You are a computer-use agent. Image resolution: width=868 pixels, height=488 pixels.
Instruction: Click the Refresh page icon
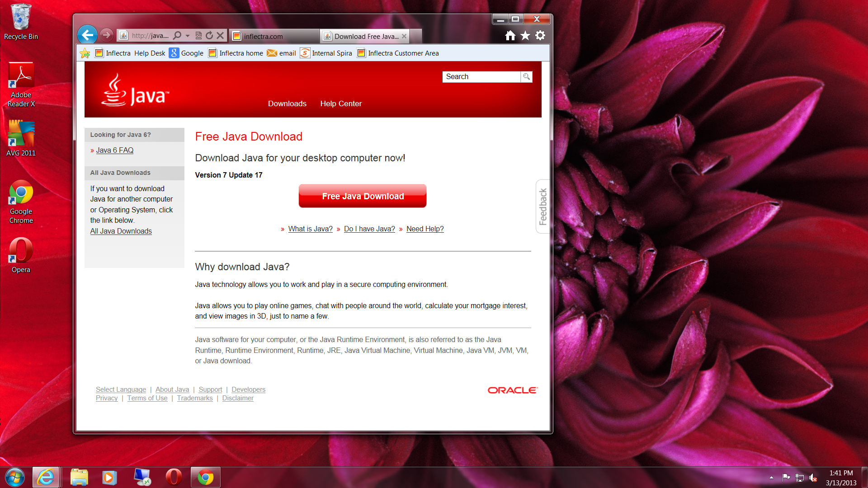click(x=209, y=35)
